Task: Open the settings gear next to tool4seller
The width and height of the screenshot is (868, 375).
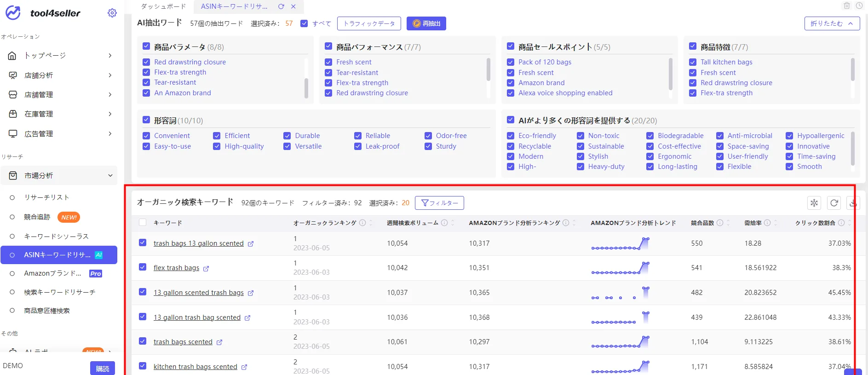Action: [112, 13]
